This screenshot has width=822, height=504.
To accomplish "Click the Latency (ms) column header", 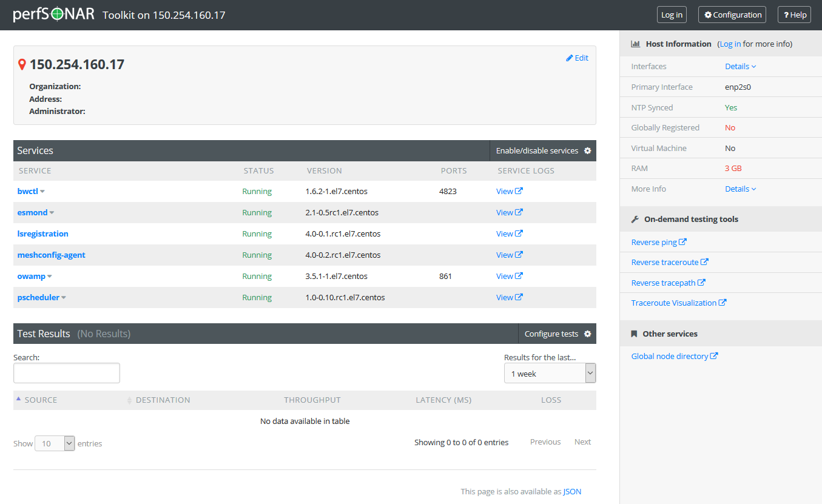I will pos(443,400).
